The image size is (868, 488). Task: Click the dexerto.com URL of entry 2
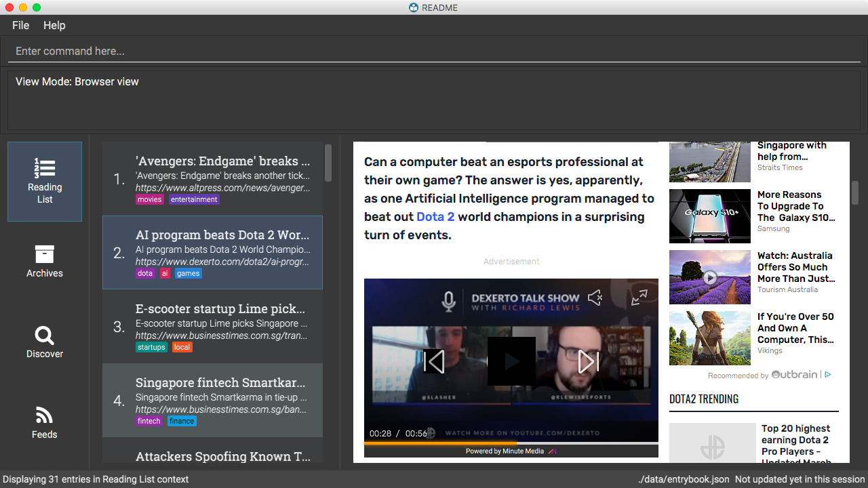tap(222, 262)
